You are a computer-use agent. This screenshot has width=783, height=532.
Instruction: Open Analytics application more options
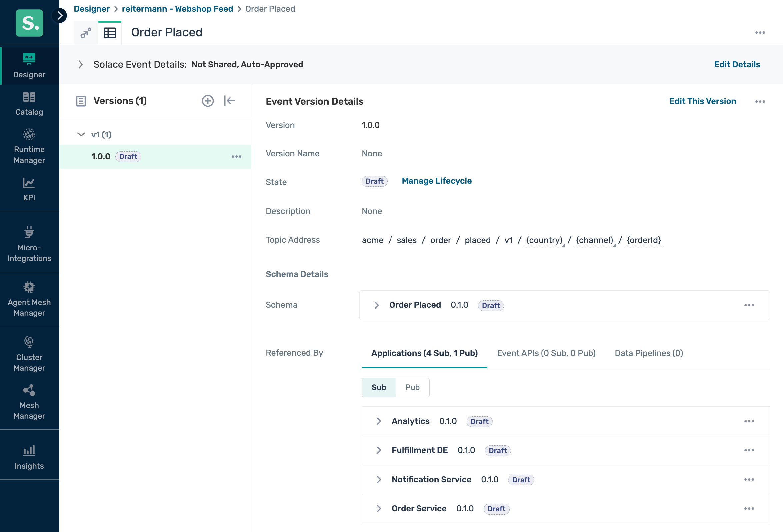[x=749, y=421]
